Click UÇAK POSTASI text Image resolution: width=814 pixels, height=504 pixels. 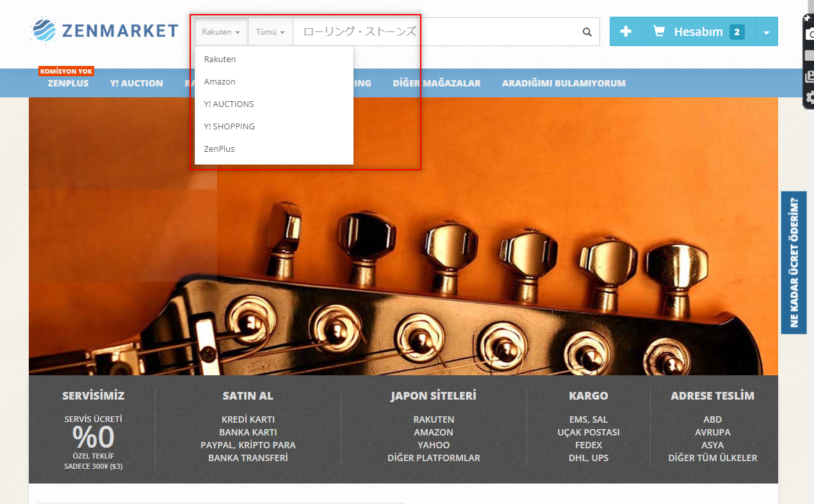coord(589,432)
